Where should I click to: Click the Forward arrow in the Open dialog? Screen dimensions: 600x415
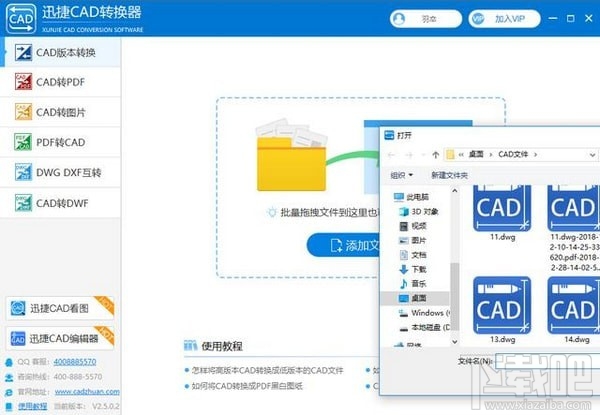pos(409,155)
